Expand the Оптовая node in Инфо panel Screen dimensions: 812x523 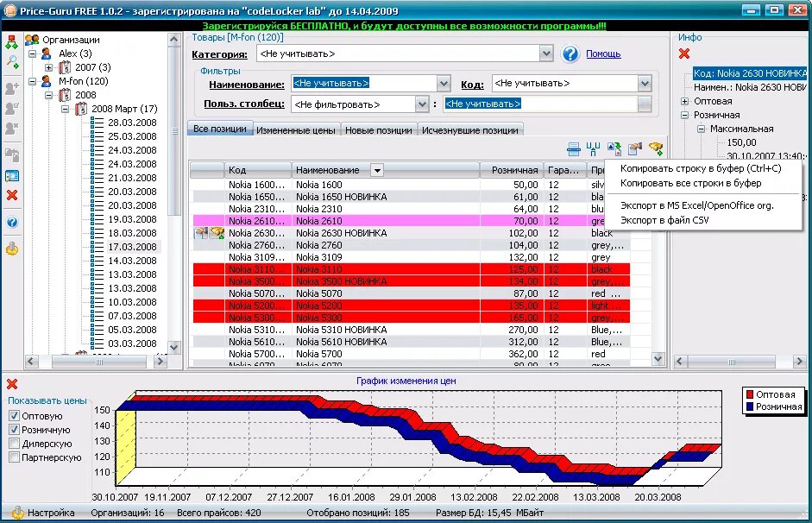684,101
